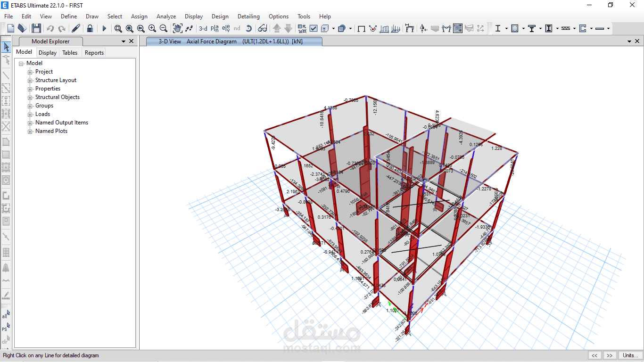Expand the Named Output Items node
Image resolution: width=644 pixels, height=362 pixels.
pos(30,123)
